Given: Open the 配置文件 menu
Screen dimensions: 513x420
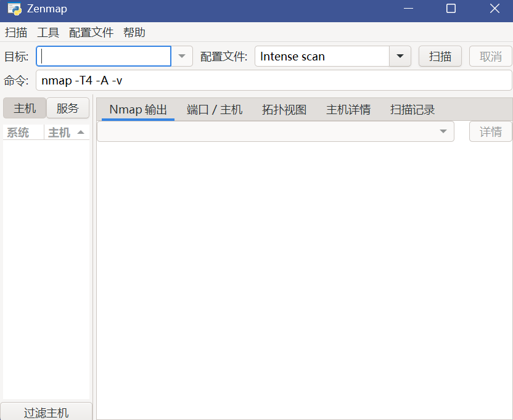Looking at the screenshot, I should [91, 33].
